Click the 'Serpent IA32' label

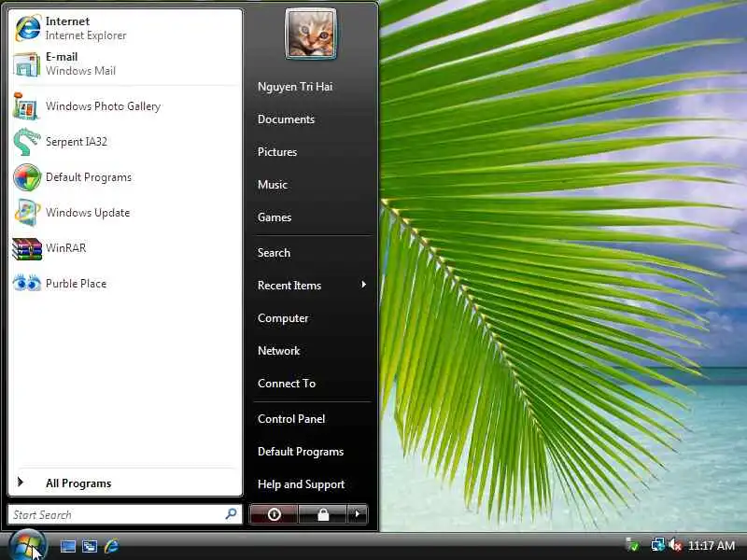click(x=77, y=142)
